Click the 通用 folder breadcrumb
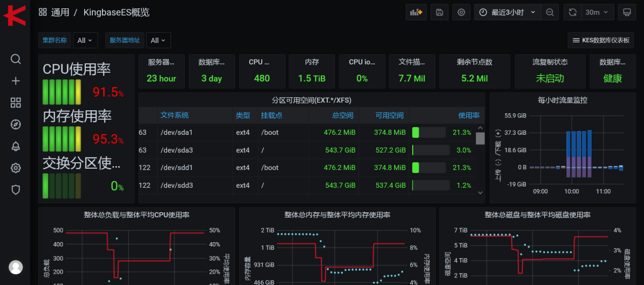644x285 pixels. click(60, 13)
